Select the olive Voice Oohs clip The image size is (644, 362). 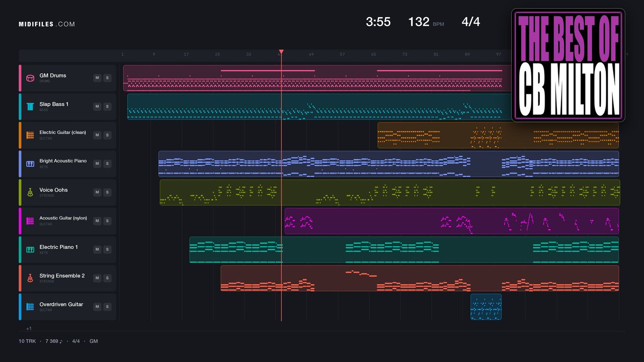coord(390,192)
